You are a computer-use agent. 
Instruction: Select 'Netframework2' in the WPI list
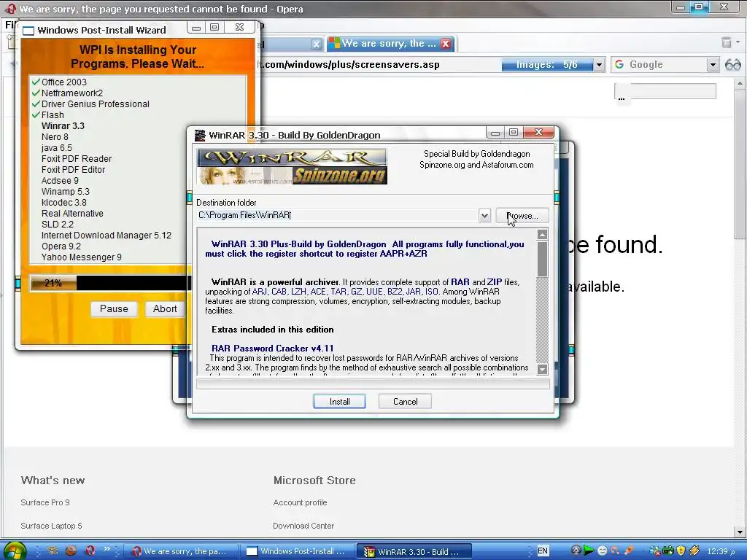pos(72,93)
